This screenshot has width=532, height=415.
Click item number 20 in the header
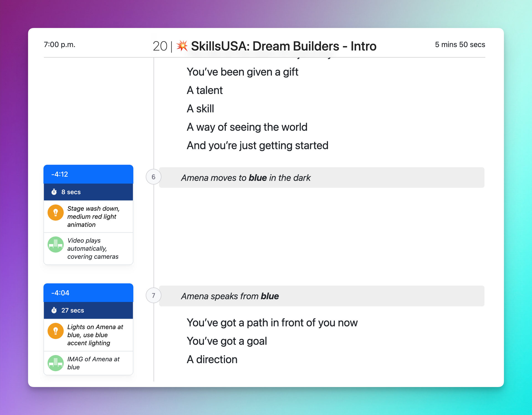point(160,46)
